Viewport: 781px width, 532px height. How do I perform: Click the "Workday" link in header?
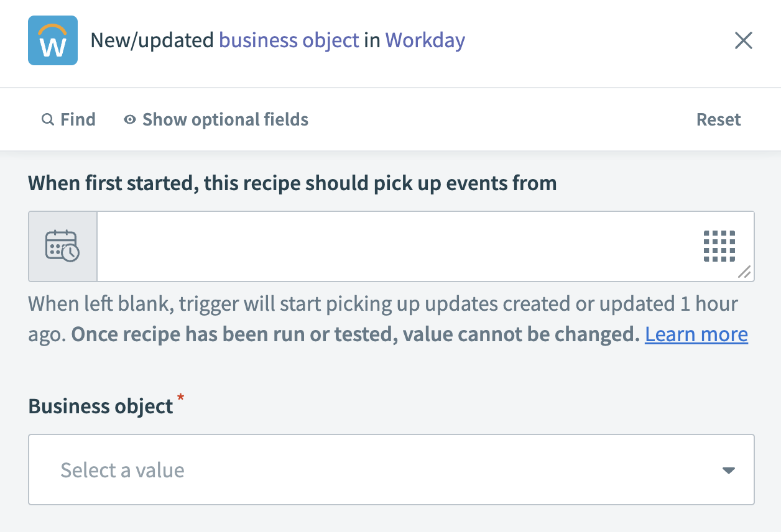pyautogui.click(x=425, y=41)
